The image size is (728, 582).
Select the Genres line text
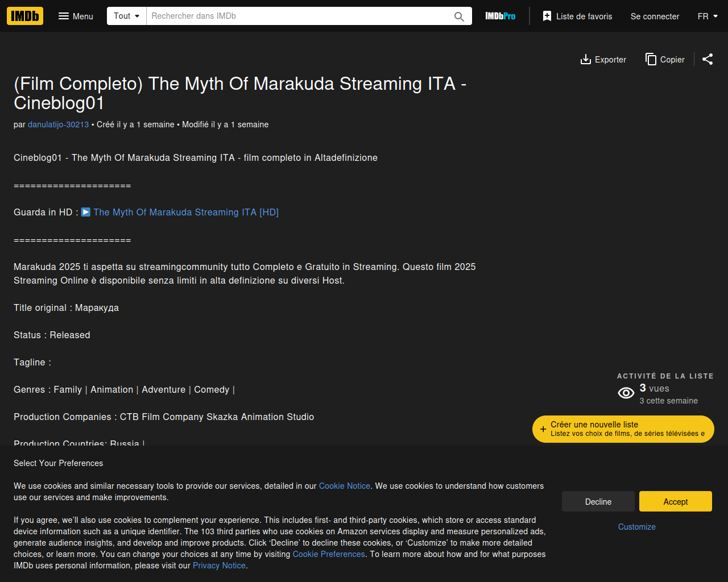[124, 389]
